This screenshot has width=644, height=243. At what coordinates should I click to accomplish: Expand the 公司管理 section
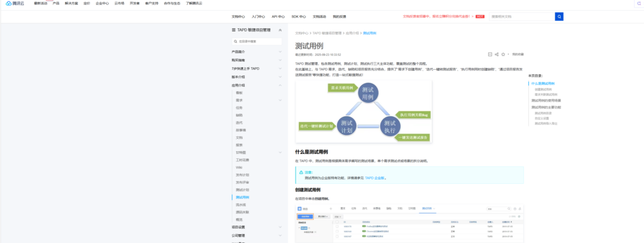click(x=280, y=235)
